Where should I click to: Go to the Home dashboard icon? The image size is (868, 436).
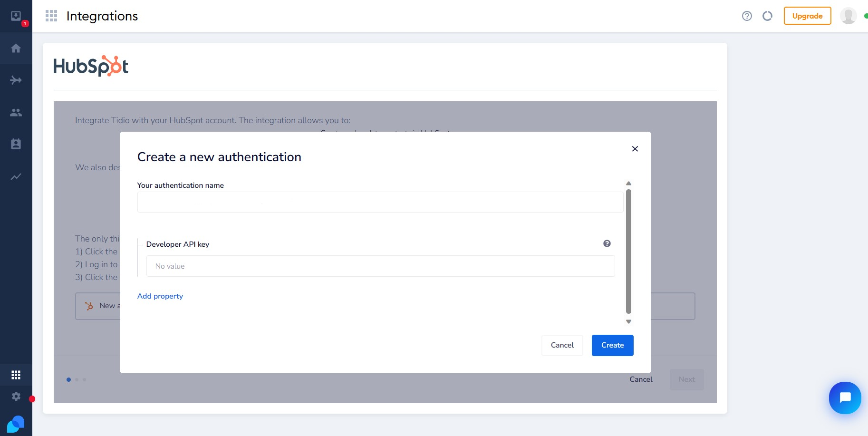(x=16, y=48)
